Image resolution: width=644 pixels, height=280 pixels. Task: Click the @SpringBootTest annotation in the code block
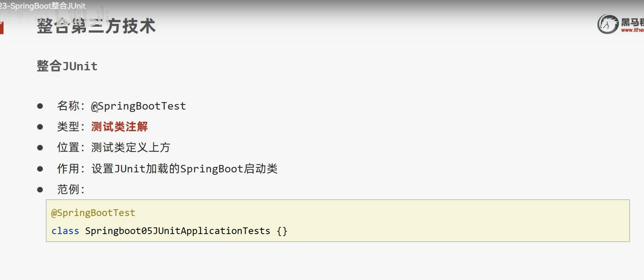(x=93, y=213)
